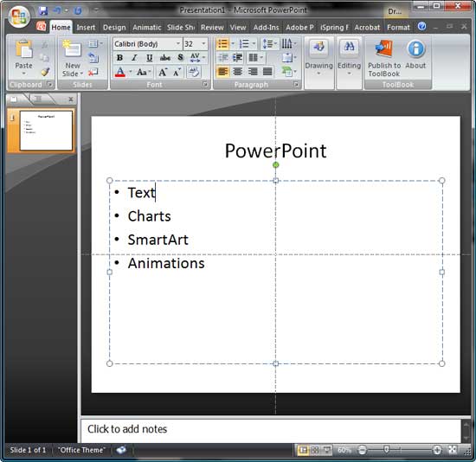This screenshot has width=476, height=462.
Task: Clear all formatting from text
Action: 193,73
